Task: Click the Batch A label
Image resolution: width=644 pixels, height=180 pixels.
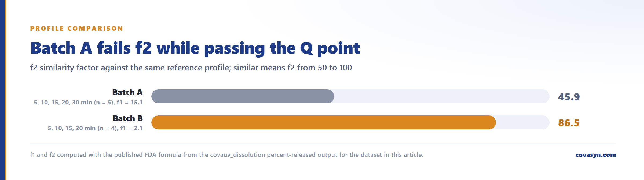Action: 127,92
